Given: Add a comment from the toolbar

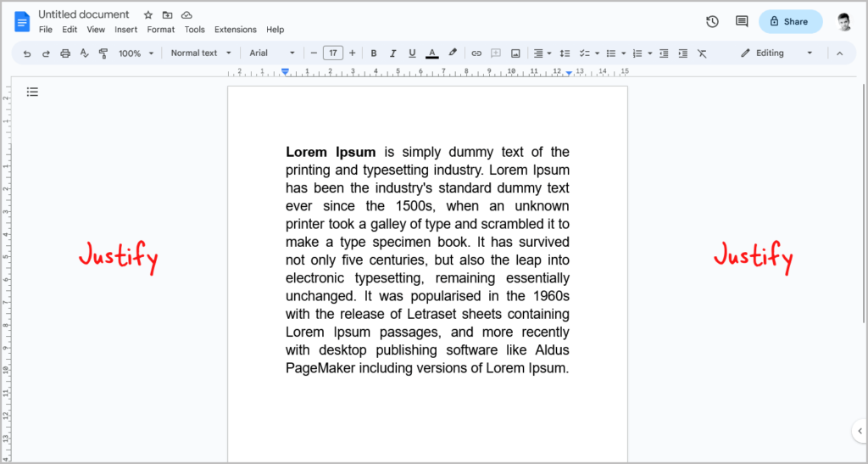Looking at the screenshot, I should (x=496, y=53).
